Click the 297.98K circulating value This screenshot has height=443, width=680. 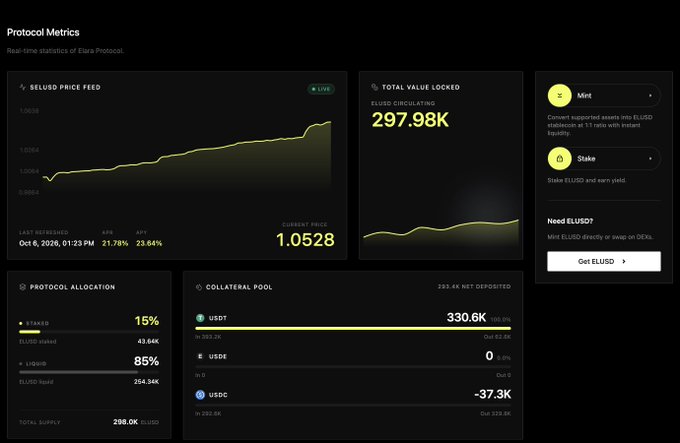tap(410, 120)
